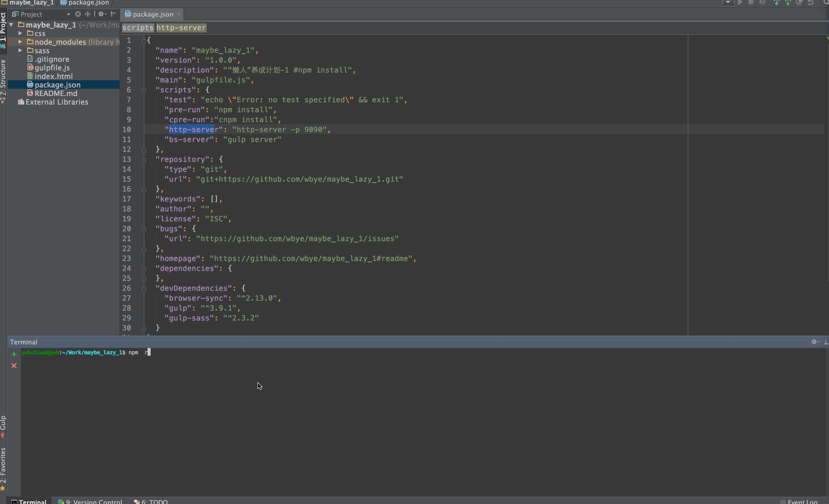This screenshot has height=504, width=829.
Task: Collapse the root JSON object fold on line 1
Action: [x=144, y=41]
